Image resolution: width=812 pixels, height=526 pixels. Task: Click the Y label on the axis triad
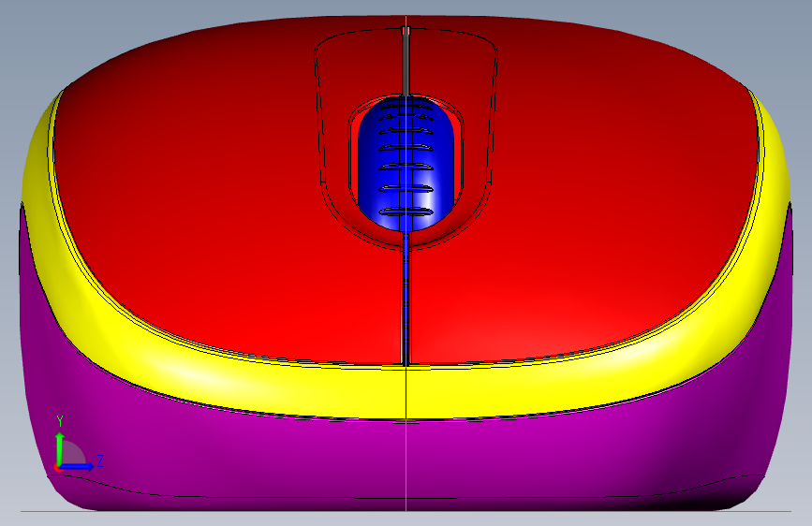[x=60, y=421]
